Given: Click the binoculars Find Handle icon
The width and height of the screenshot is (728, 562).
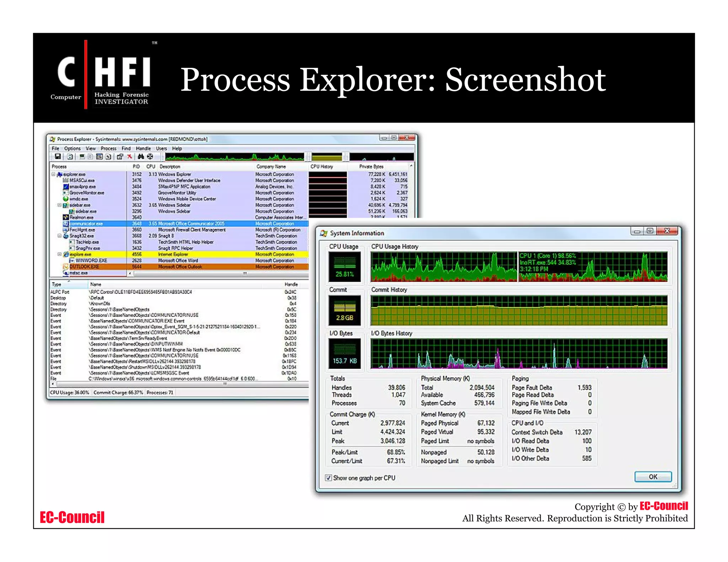Looking at the screenshot, I should [x=141, y=157].
